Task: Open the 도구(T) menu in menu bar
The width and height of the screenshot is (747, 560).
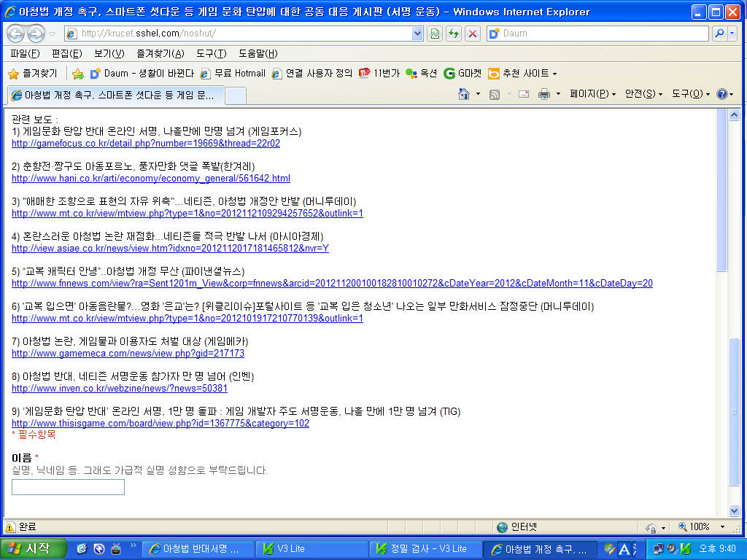Action: coord(211,53)
